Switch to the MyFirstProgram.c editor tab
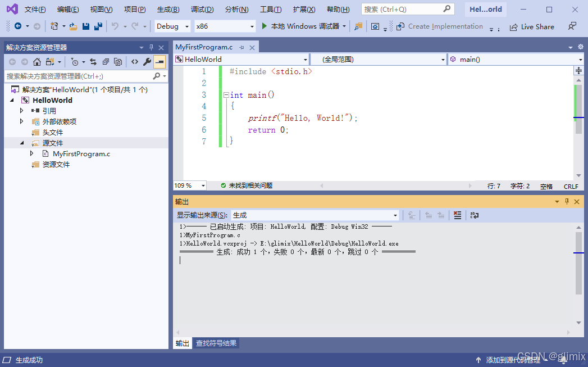588x367 pixels. (204, 47)
